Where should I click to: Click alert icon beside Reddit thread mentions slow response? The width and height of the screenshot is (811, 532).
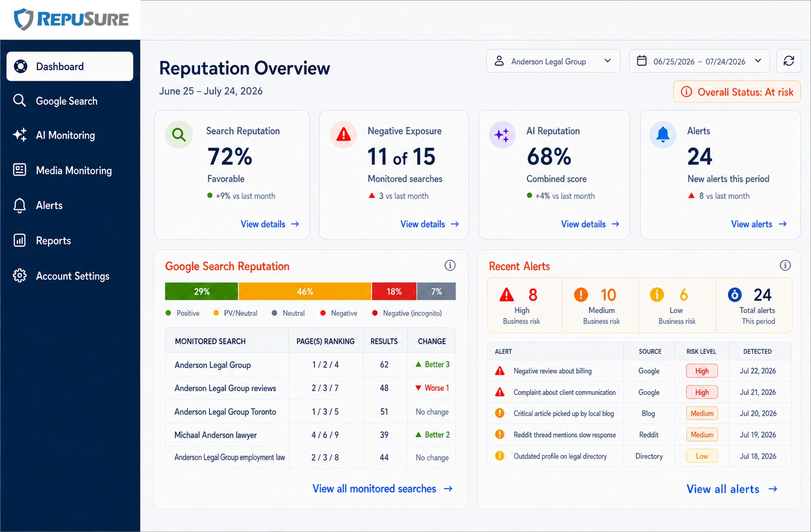coord(500,435)
